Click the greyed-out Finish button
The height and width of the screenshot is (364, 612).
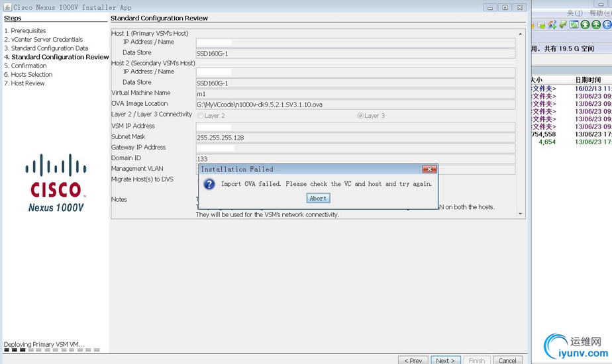(477, 360)
